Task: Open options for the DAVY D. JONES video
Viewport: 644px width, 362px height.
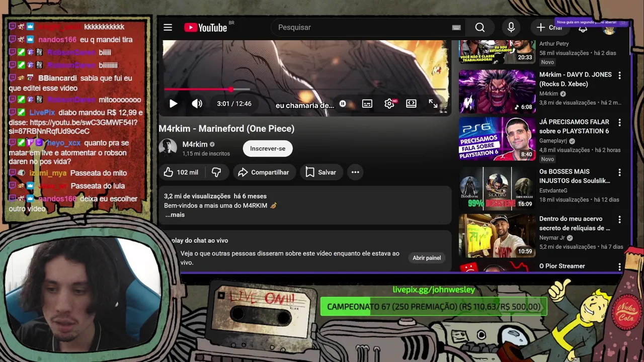Action: [x=619, y=75]
